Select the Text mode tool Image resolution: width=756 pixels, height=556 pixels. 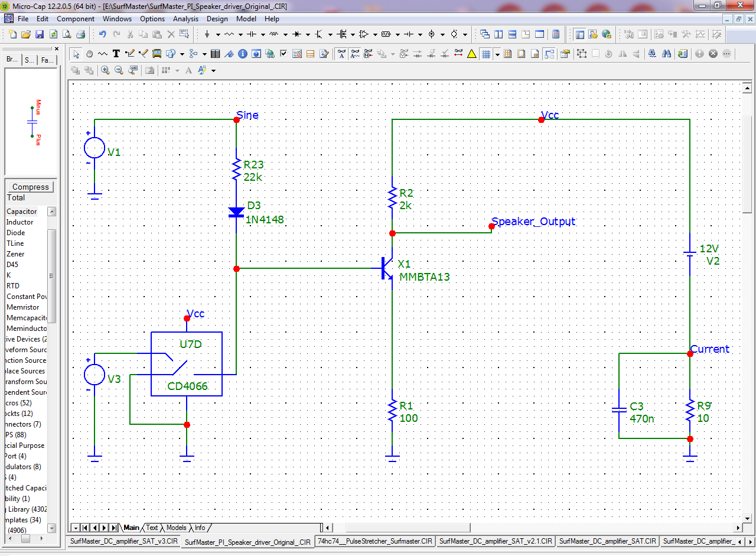pyautogui.click(x=116, y=54)
